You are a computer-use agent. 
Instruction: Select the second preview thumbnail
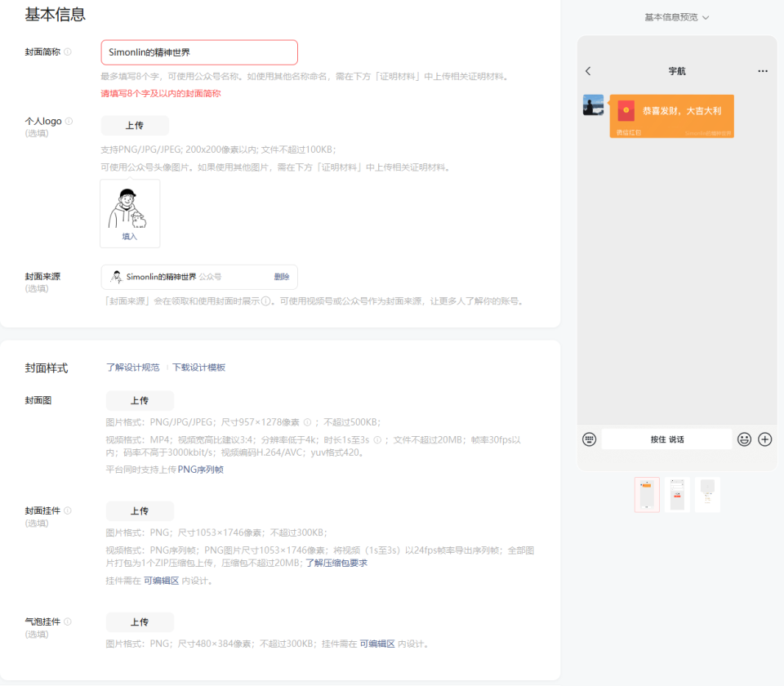tap(677, 495)
